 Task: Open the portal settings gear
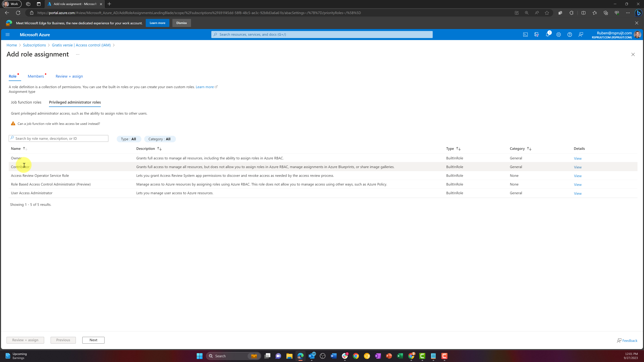[x=558, y=35]
